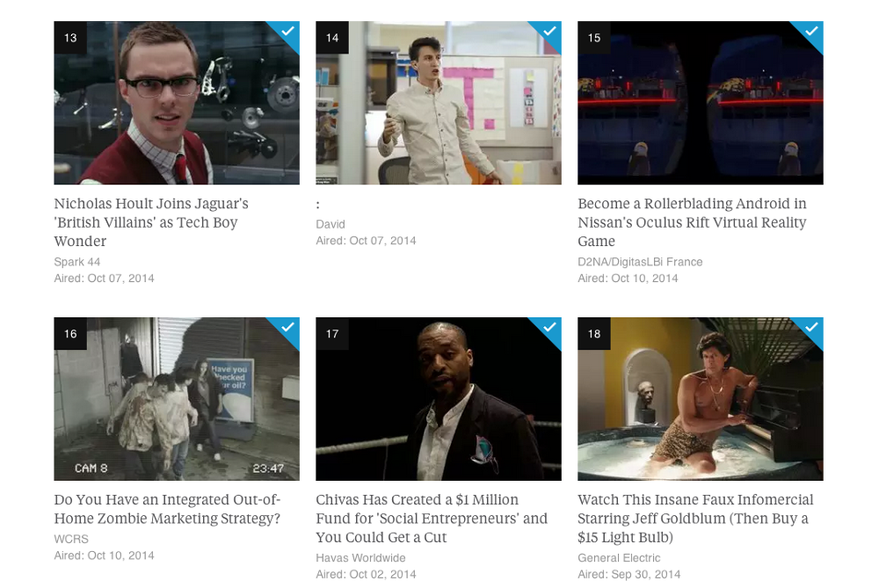Click the number 16 badge
Image resolution: width=879 pixels, height=588 pixels.
[70, 333]
